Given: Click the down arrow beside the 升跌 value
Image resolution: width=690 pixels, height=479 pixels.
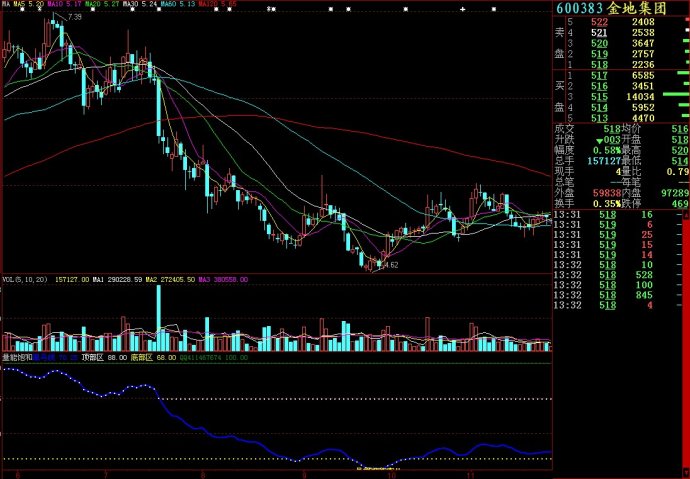Looking at the screenshot, I should point(599,140).
